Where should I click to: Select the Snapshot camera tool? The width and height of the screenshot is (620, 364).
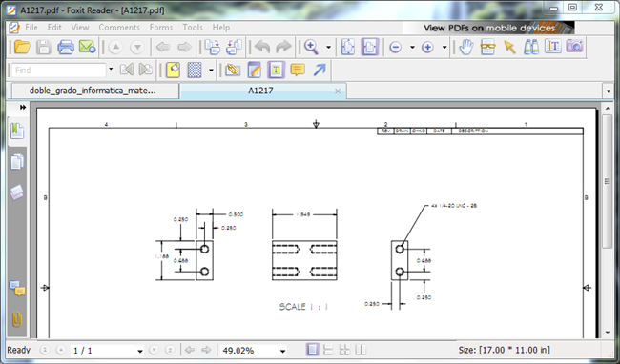click(x=574, y=46)
